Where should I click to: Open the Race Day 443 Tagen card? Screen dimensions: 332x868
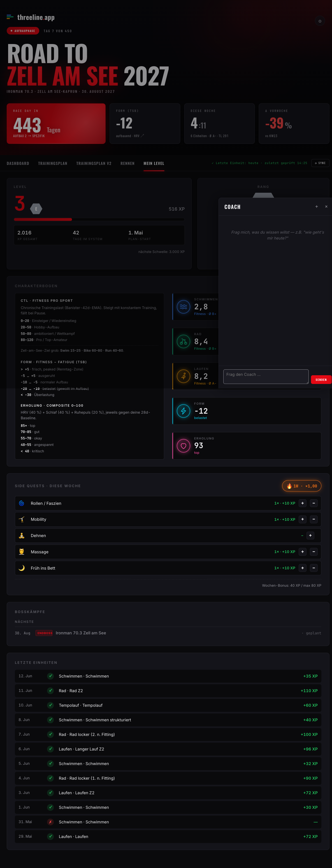coord(56,124)
